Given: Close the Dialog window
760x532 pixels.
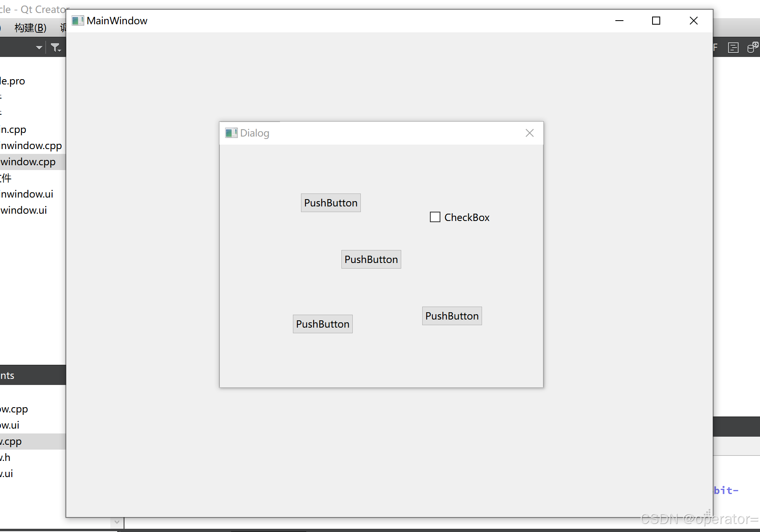Looking at the screenshot, I should point(530,133).
